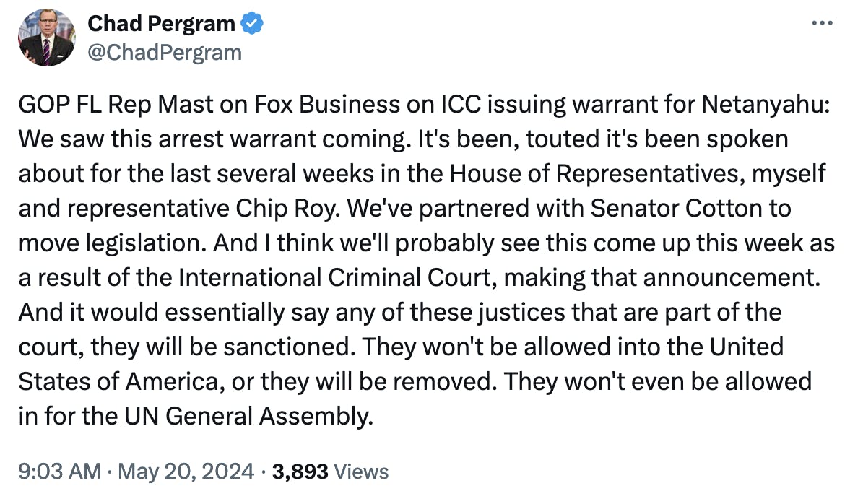The image size is (858, 504).
Task: Click the name "Chip Roy" in the tweet
Action: tap(283, 209)
